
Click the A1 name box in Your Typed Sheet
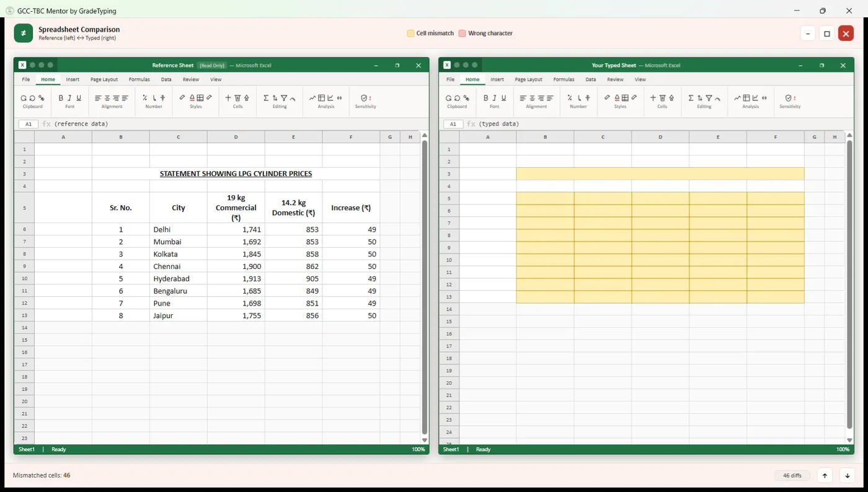453,124
